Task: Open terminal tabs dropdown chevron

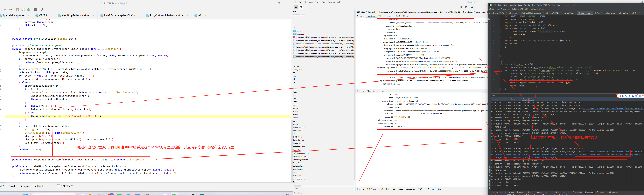Action: (x=540, y=99)
